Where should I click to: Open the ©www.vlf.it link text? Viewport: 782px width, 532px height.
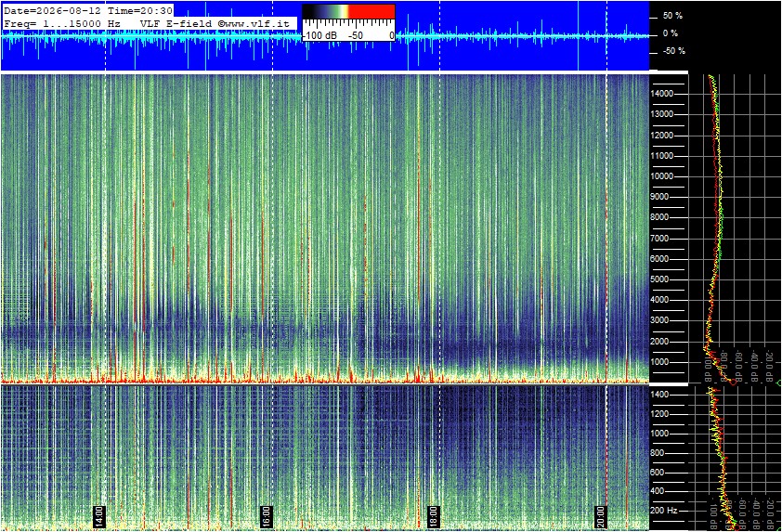click(x=254, y=23)
